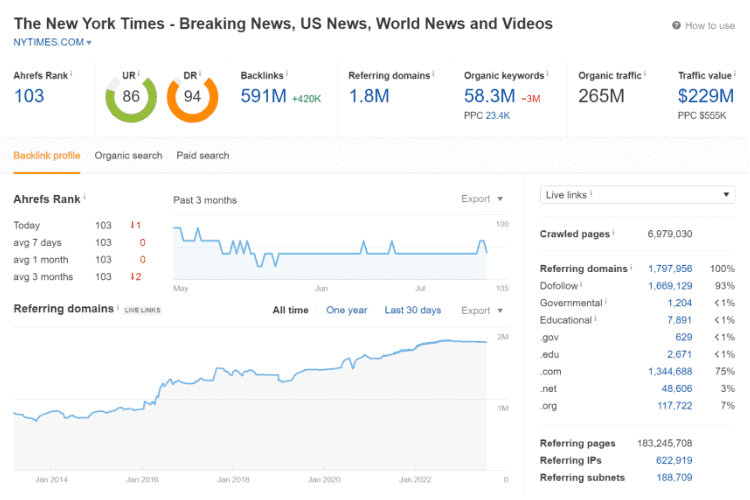This screenshot has width=750, height=500.
Task: Open the 1,669,129 dofollow domains link
Action: [x=670, y=286]
